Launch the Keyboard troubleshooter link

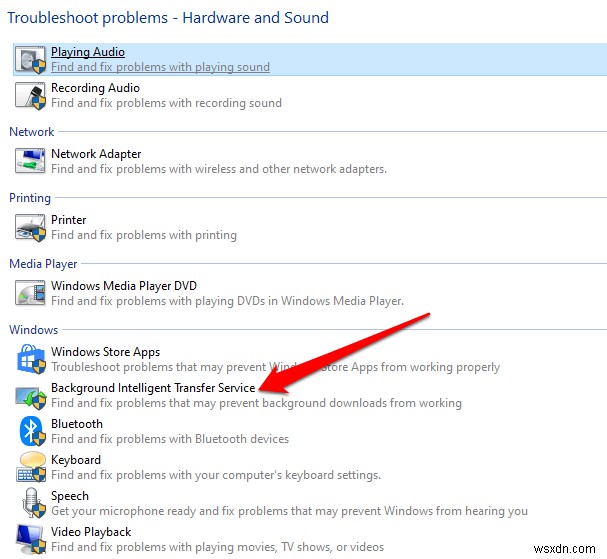pyautogui.click(x=76, y=460)
